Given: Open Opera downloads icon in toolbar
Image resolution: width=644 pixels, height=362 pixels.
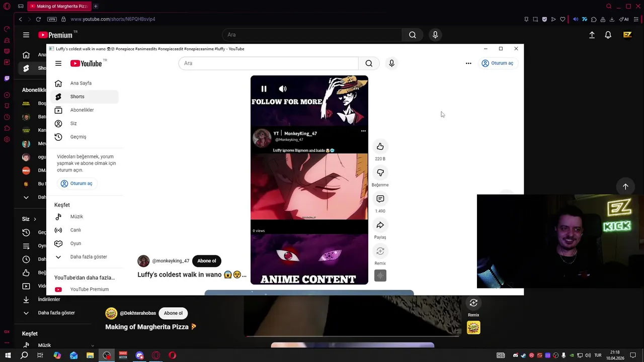Looking at the screenshot, I should [x=612, y=19].
